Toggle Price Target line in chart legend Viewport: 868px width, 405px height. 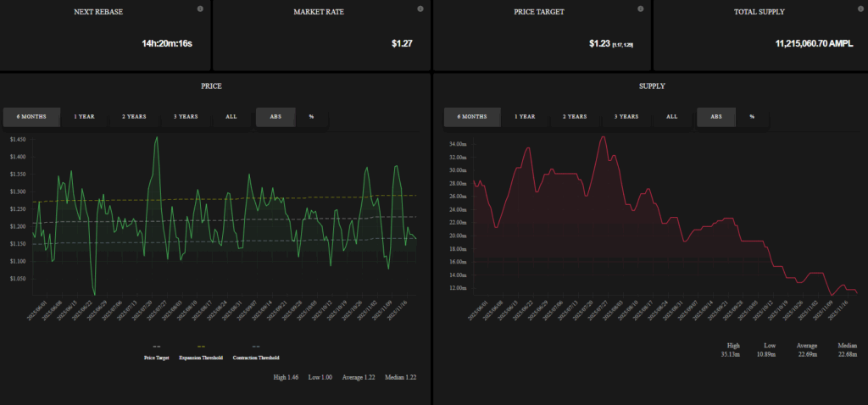click(156, 358)
